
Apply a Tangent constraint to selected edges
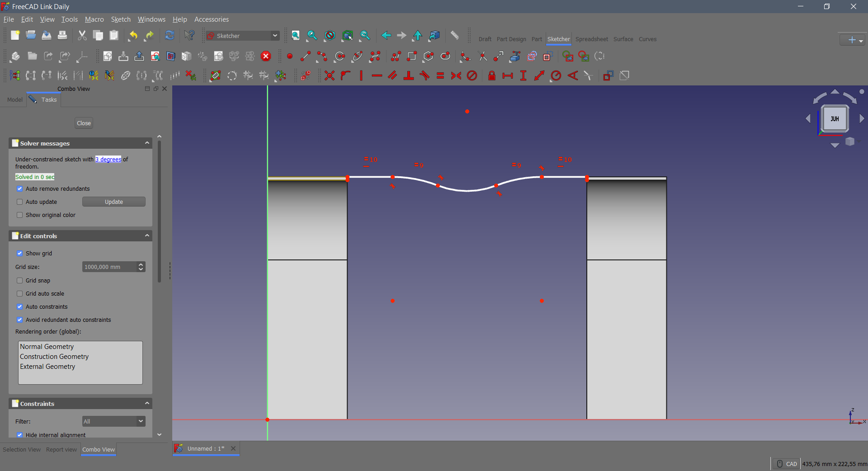(x=425, y=75)
